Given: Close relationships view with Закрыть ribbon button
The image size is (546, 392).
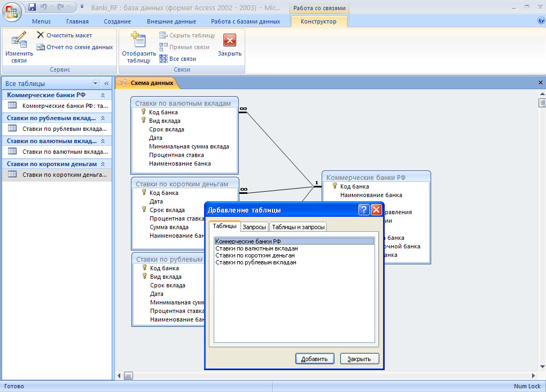Looking at the screenshot, I should click(x=230, y=44).
